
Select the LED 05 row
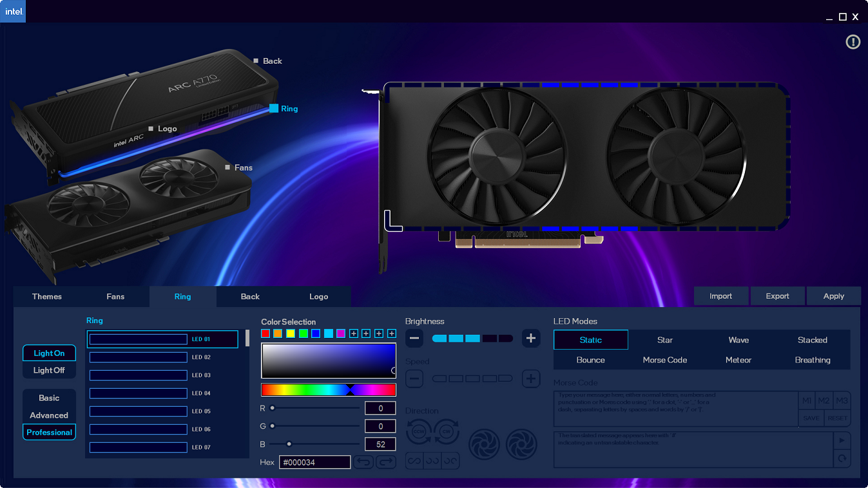tap(162, 411)
